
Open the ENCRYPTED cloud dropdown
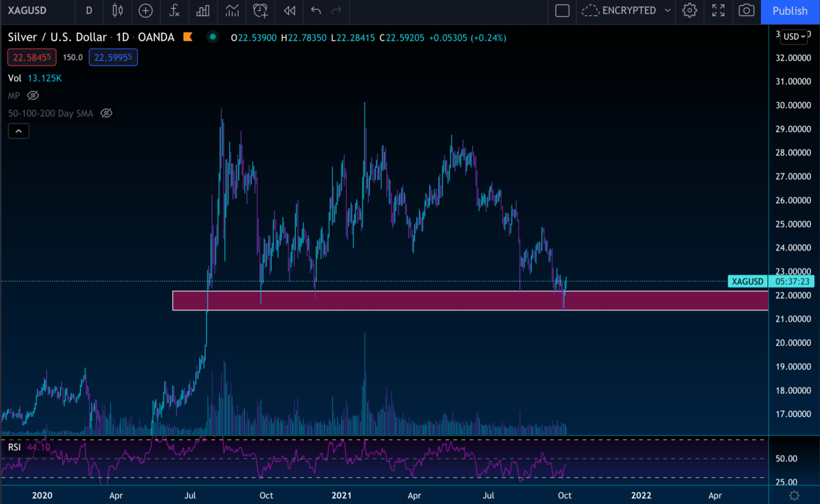tap(625, 11)
